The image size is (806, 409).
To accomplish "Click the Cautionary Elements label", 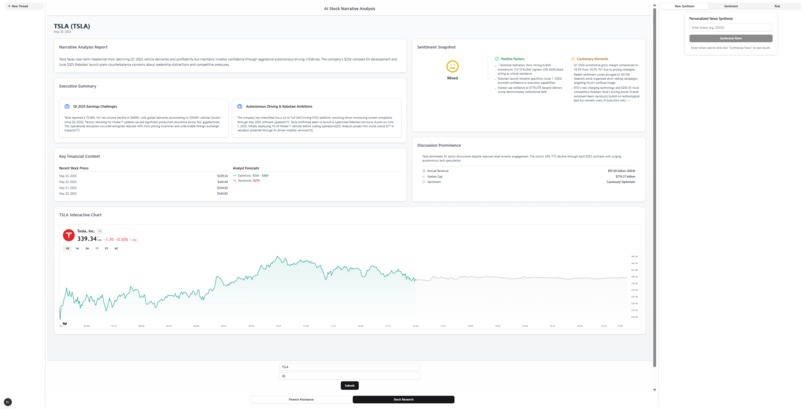I will click(x=592, y=59).
